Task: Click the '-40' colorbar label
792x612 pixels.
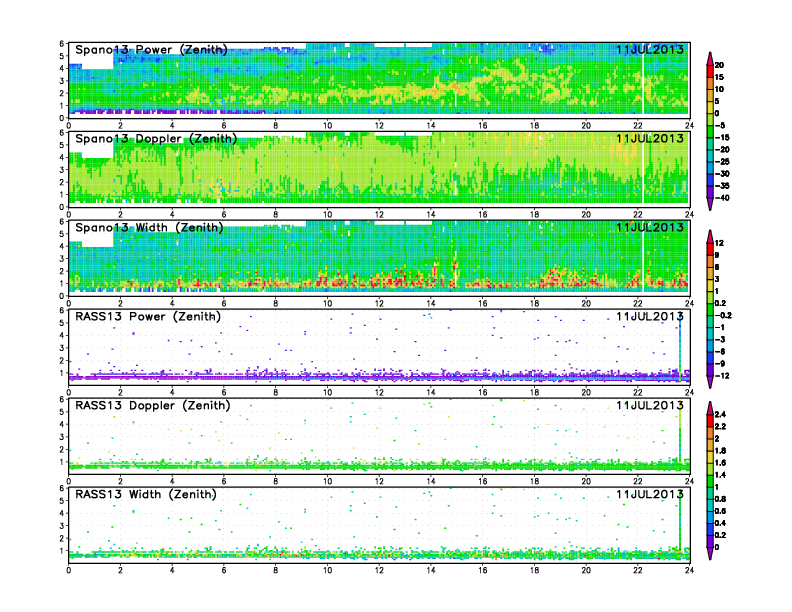Action: coord(722,198)
